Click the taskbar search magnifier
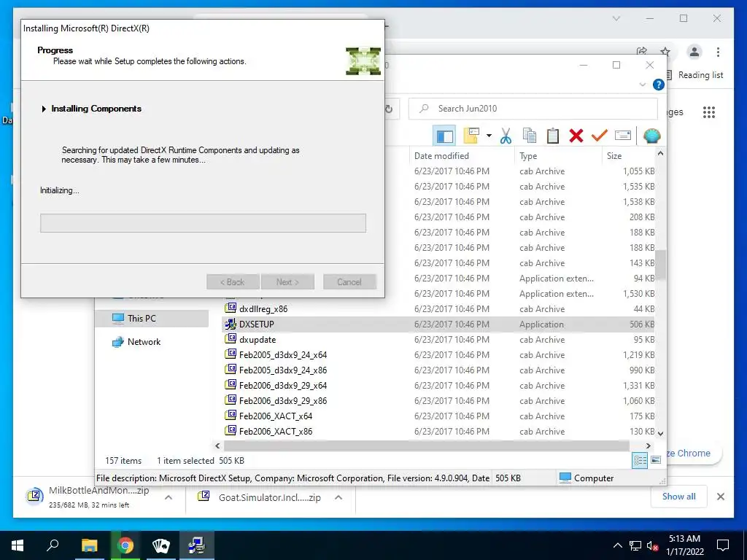Viewport: 747px width, 560px height. pyautogui.click(x=53, y=545)
